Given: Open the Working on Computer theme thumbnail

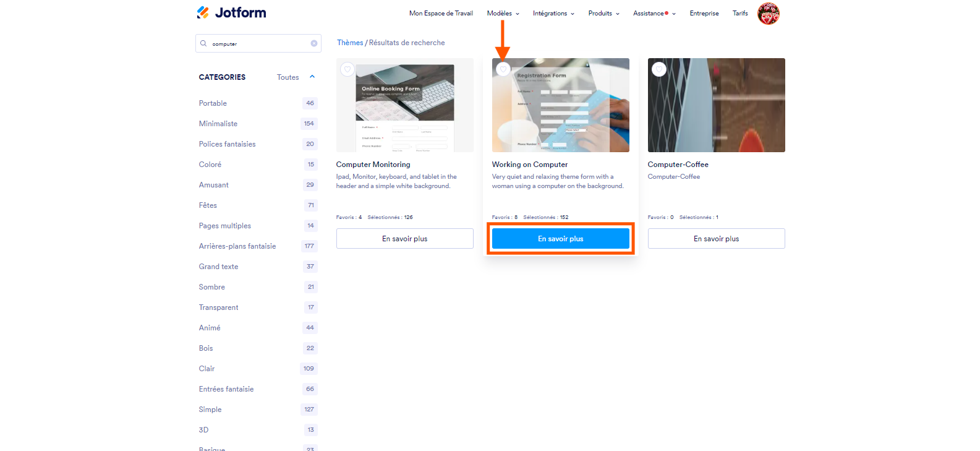Looking at the screenshot, I should click(561, 105).
